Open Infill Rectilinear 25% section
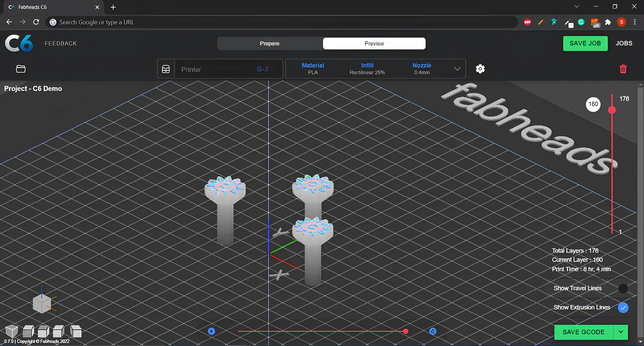The width and height of the screenshot is (644, 346). click(x=367, y=69)
